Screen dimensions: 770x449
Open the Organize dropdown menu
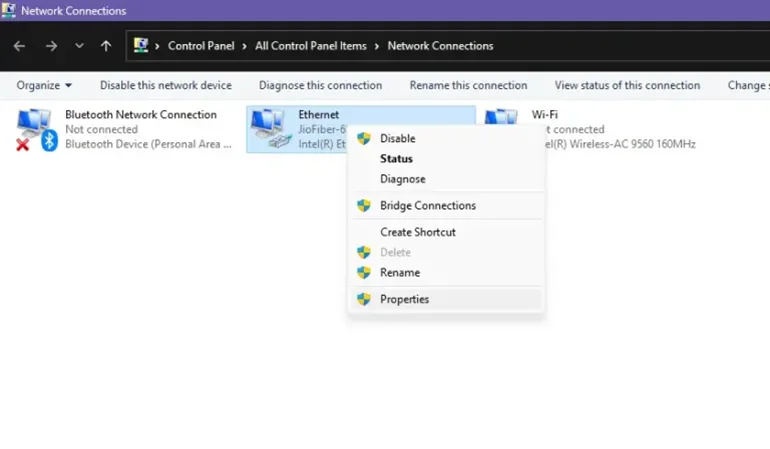(44, 85)
